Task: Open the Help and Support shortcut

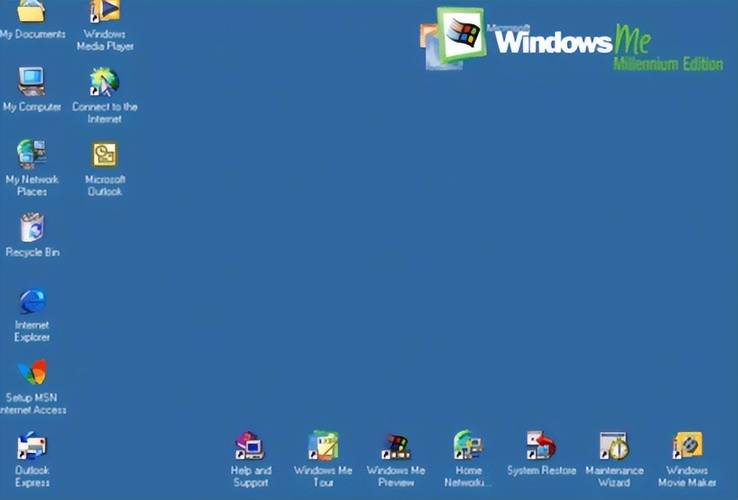Action: (250, 445)
